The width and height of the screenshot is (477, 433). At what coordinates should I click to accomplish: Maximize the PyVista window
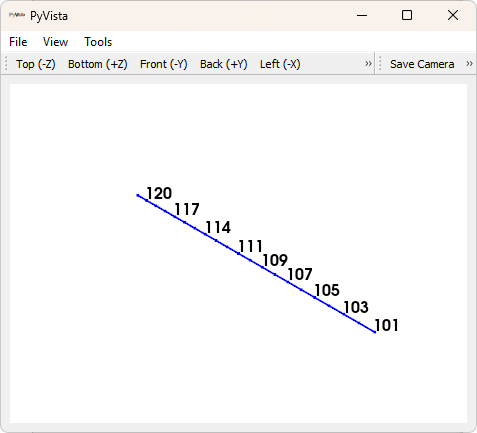coord(407,15)
